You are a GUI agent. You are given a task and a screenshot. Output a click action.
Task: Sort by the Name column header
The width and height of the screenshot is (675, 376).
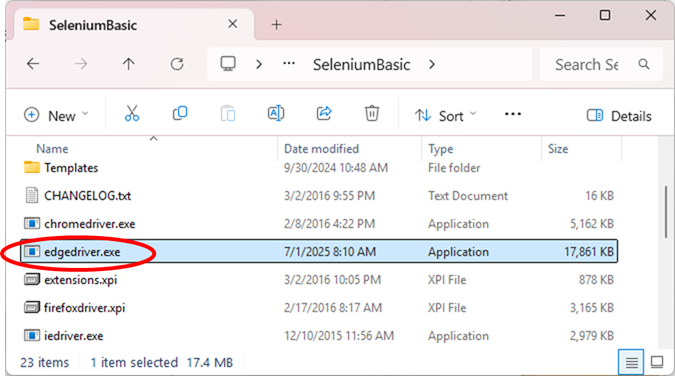point(52,149)
